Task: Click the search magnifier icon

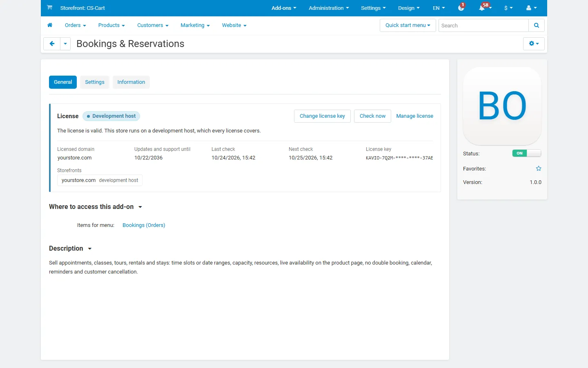Action: pos(537,25)
